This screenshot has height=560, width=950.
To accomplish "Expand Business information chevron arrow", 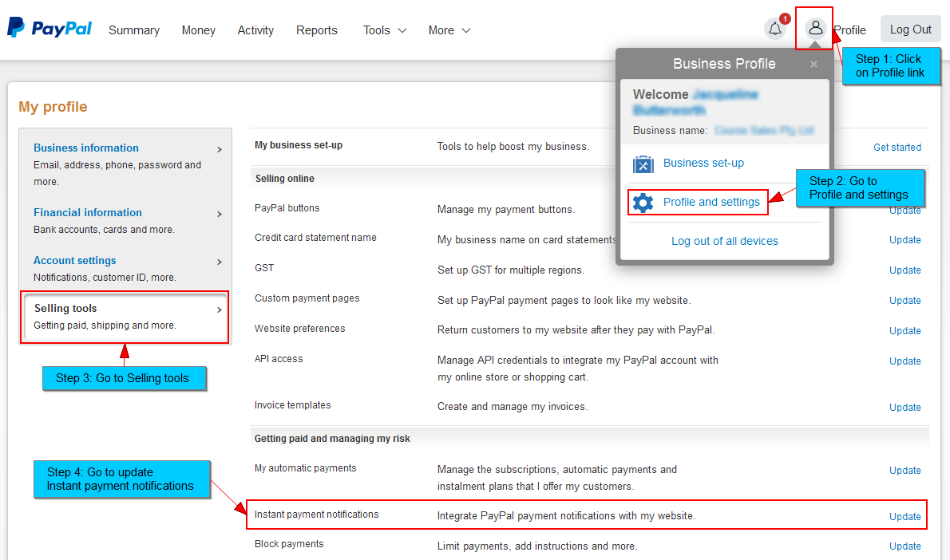I will (220, 149).
